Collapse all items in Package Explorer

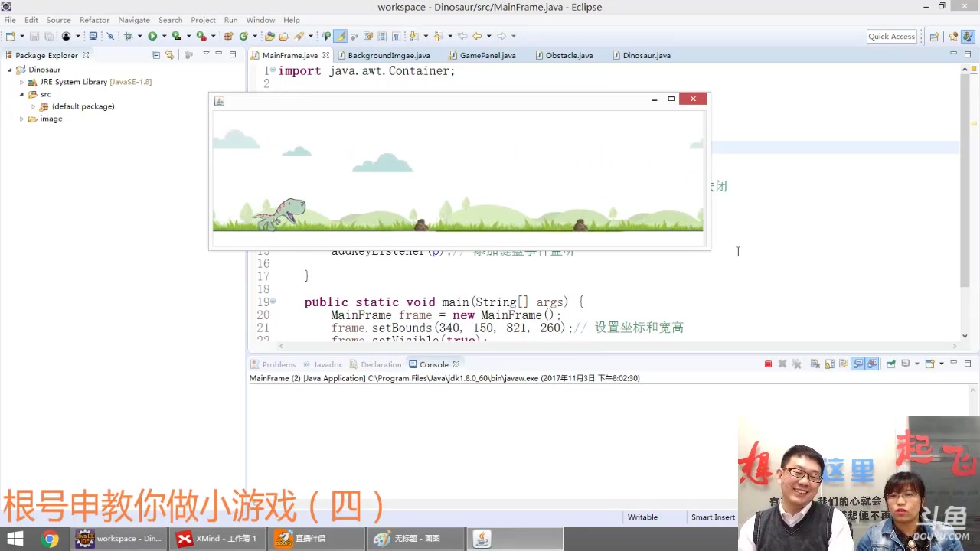click(x=155, y=55)
